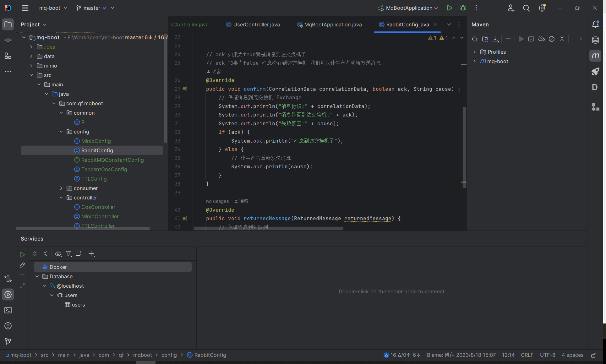Toggle read-only lock in status bar
Viewport: 606px width, 364px height.
(594, 355)
